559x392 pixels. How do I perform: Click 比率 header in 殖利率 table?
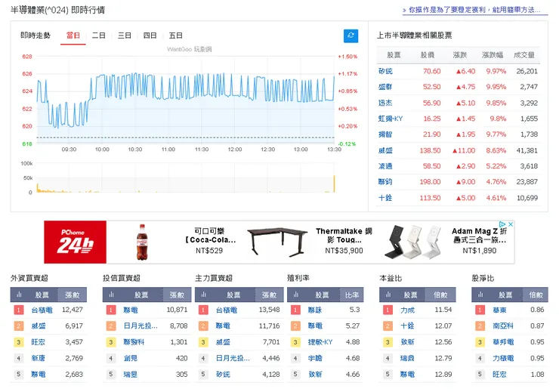click(351, 295)
